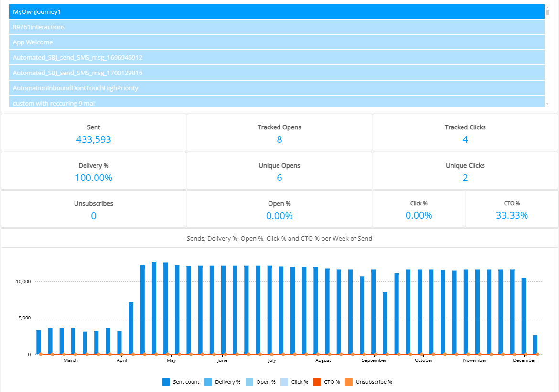Image resolution: width=559 pixels, height=392 pixels.
Task: Select the MyOwnJourney1 journey in list
Action: click(x=276, y=11)
